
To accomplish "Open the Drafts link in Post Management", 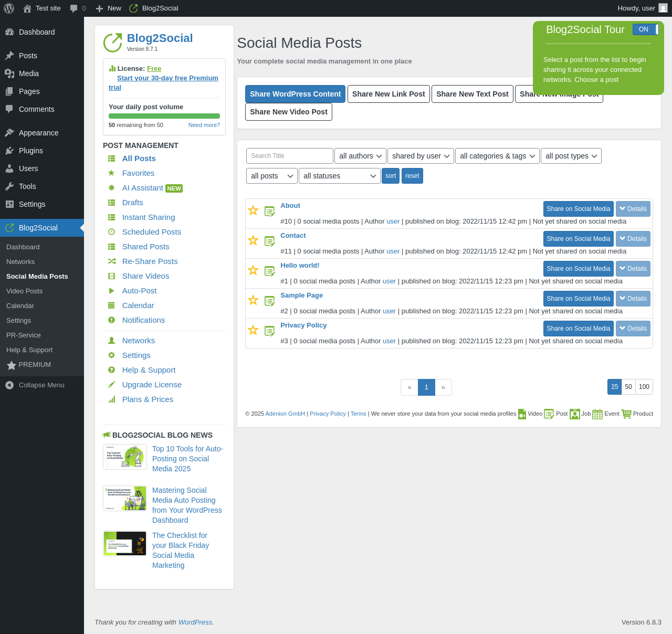I will pos(133,203).
